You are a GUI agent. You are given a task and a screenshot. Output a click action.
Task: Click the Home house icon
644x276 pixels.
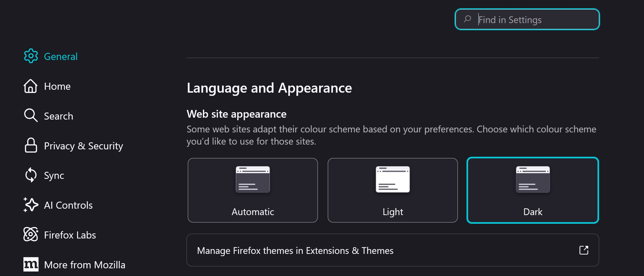(30, 86)
